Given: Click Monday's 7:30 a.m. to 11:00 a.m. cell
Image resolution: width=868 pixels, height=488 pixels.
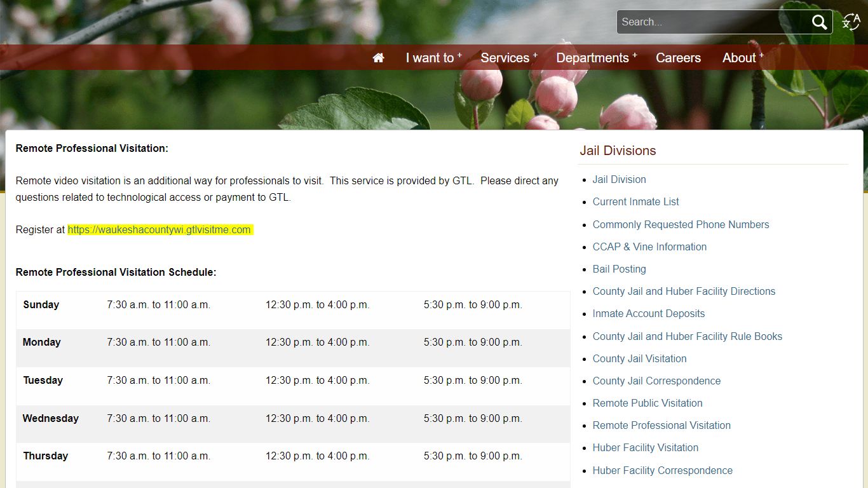Looking at the screenshot, I should 159,342.
